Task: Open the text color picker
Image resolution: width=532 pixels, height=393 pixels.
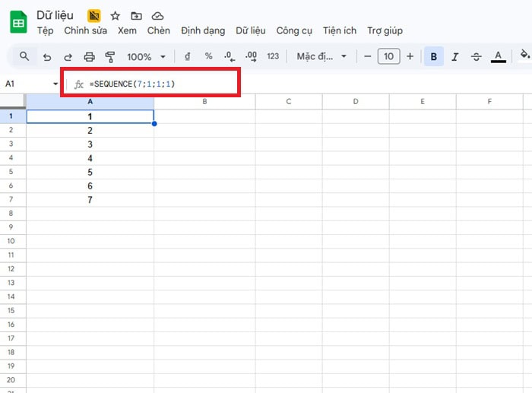Action: 499,56
